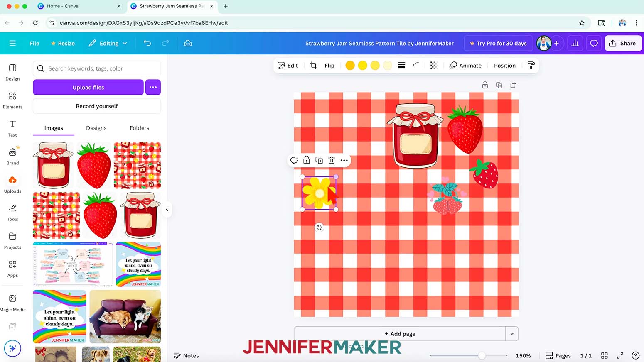The width and height of the screenshot is (644, 362).
Task: Adjust the zoom slider handle
Action: (482, 355)
